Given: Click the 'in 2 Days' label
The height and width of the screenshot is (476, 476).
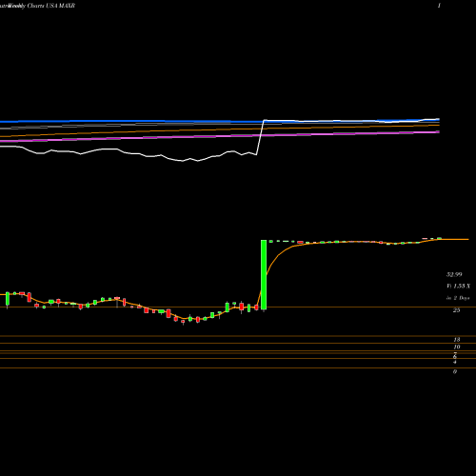Looking at the screenshot, I should (458, 298).
